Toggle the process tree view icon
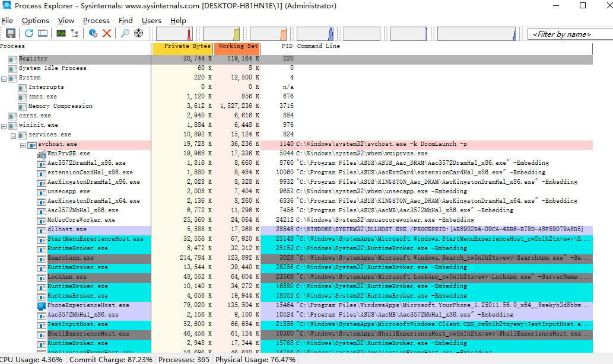The height and width of the screenshot is (364, 613). pos(75,33)
